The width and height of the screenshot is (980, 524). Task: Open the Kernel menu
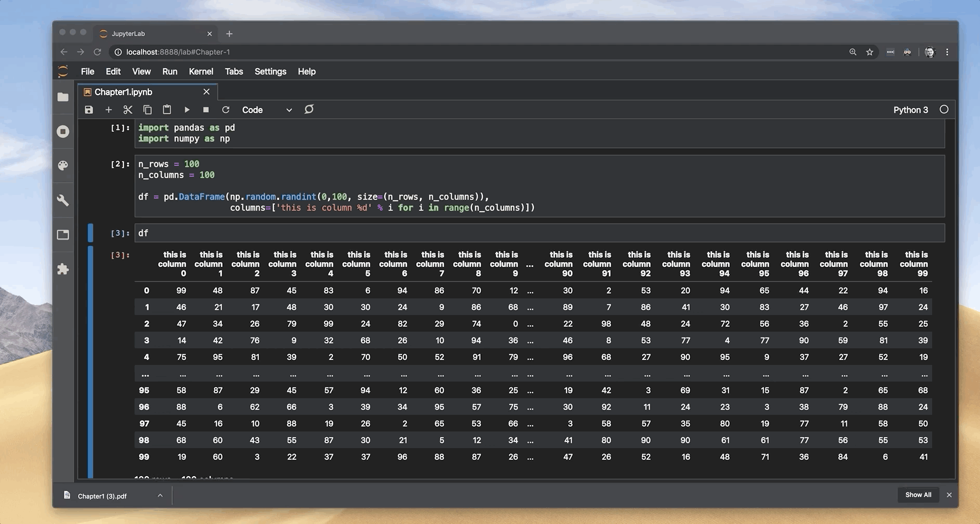tap(201, 72)
